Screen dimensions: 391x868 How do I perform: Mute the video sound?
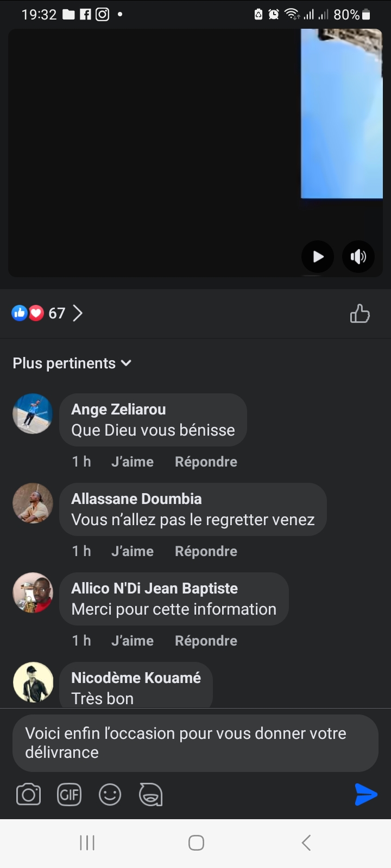click(358, 257)
